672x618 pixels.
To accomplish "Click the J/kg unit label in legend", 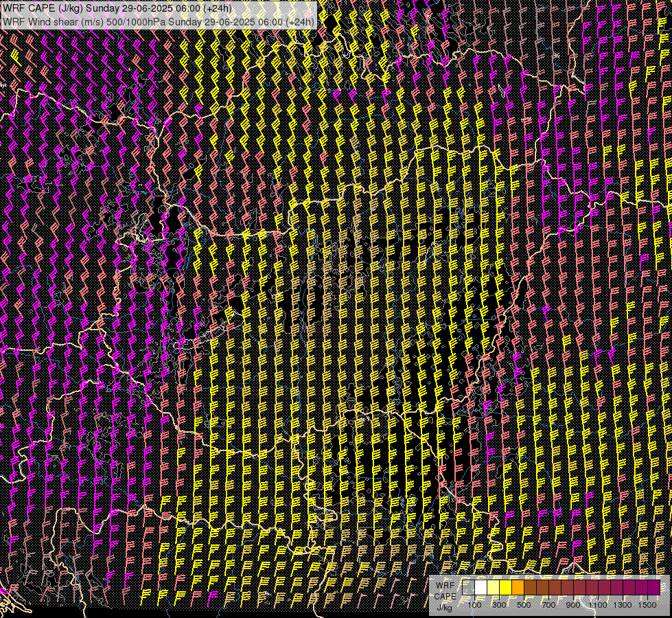I will 444,607.
